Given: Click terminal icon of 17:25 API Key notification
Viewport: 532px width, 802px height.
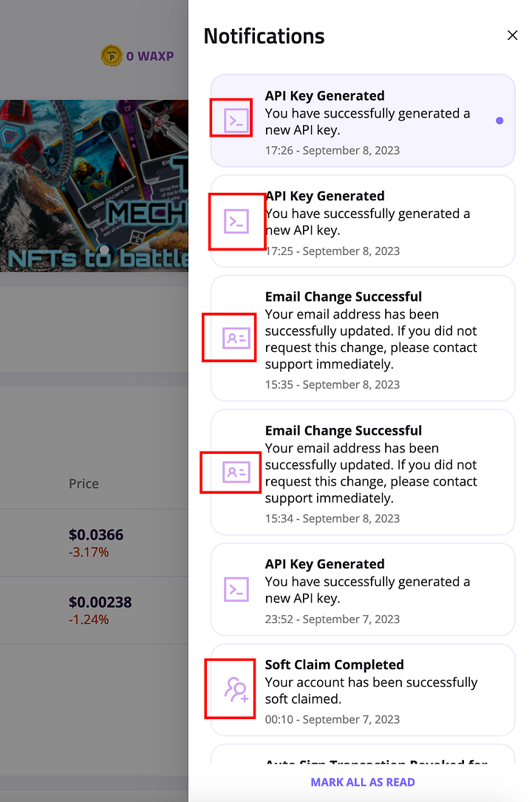Looking at the screenshot, I should tap(236, 222).
